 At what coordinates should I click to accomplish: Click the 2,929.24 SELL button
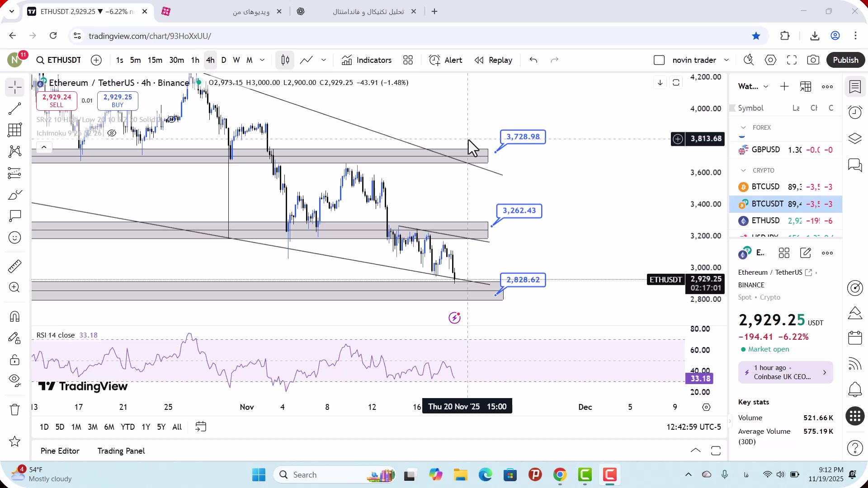pyautogui.click(x=57, y=101)
